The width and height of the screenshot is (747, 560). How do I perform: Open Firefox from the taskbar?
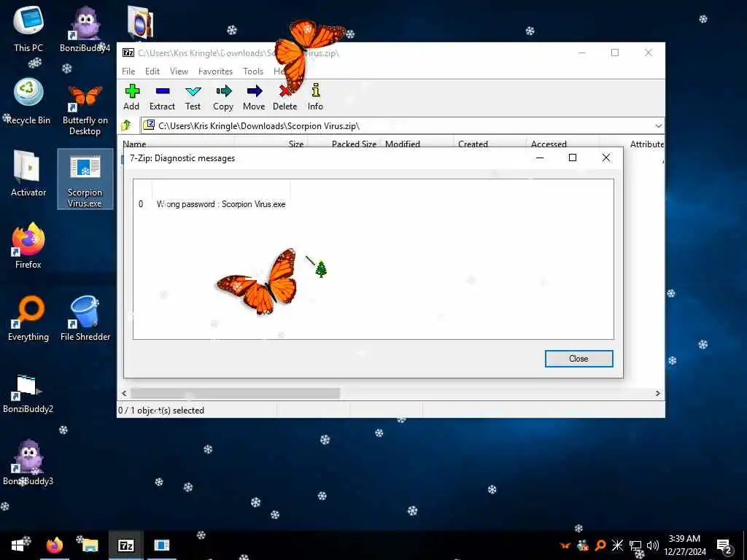(54, 545)
